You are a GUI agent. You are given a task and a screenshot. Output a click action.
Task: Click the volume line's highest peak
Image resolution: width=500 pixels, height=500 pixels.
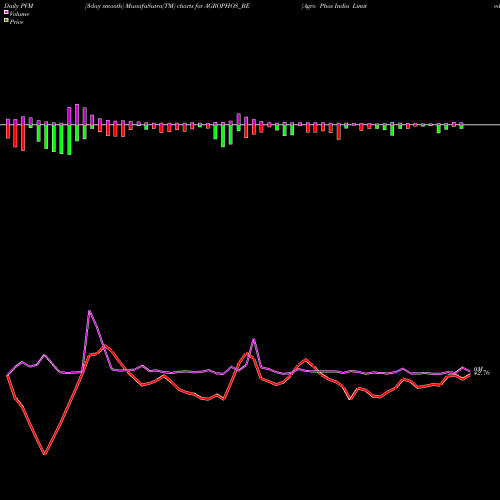[89, 311]
